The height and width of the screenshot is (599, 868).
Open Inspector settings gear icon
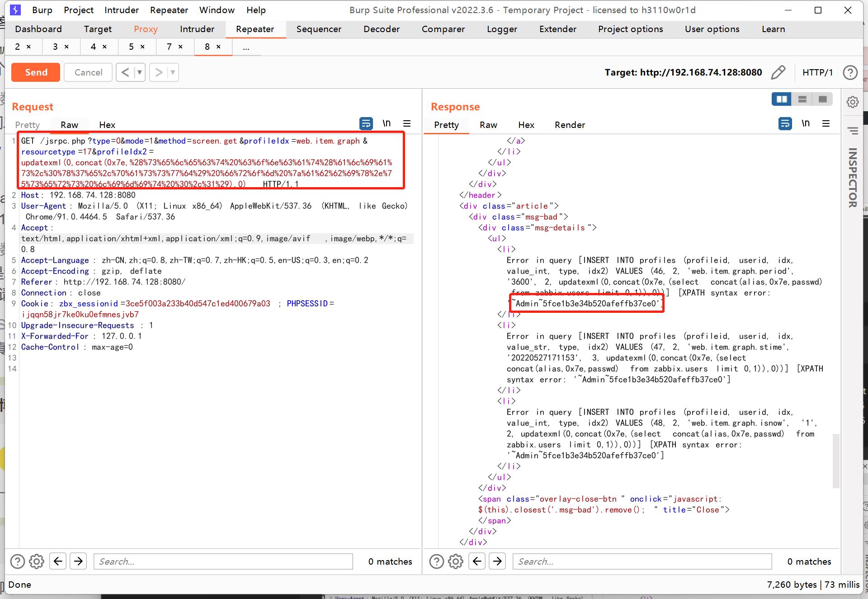[853, 102]
